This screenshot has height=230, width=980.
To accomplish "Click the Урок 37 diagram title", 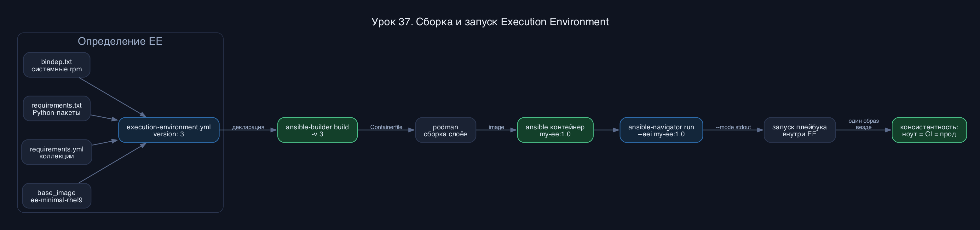I will (x=490, y=22).
